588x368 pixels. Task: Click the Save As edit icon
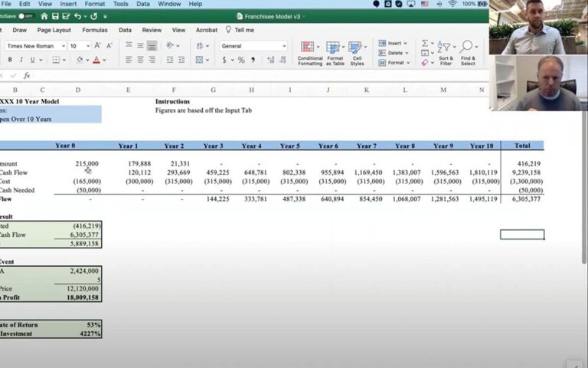click(67, 16)
